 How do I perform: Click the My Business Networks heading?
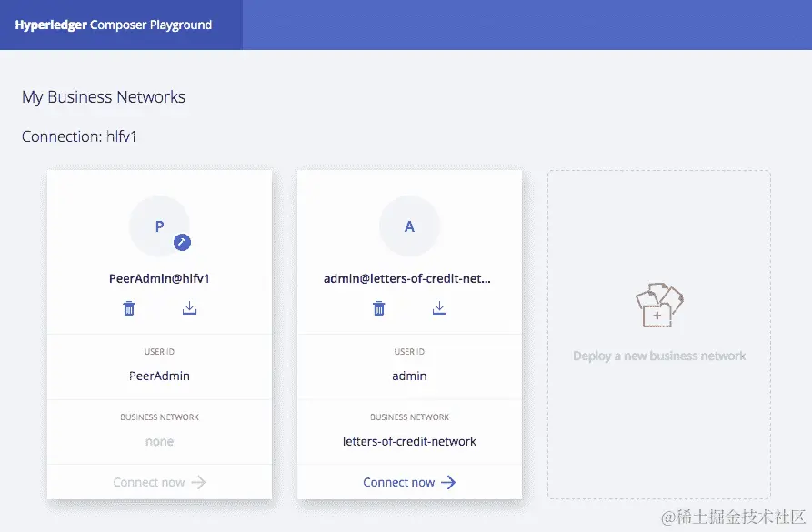[104, 97]
